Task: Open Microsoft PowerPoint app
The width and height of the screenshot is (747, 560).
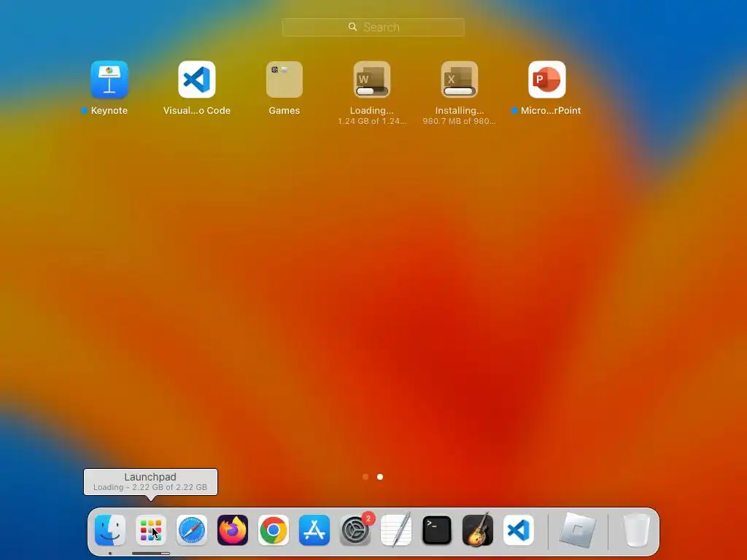Action: (x=547, y=79)
